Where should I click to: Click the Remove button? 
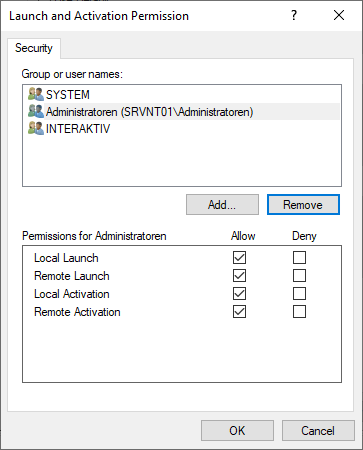(303, 205)
